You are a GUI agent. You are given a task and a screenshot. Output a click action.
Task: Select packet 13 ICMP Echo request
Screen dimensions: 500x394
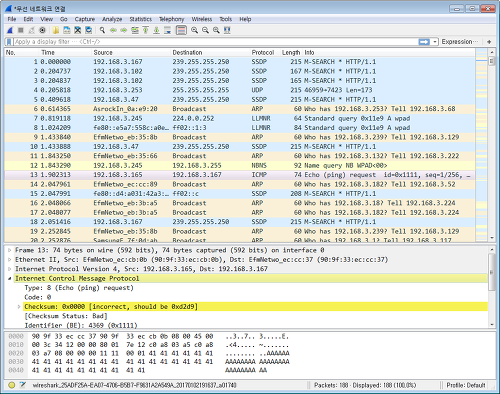240,175
